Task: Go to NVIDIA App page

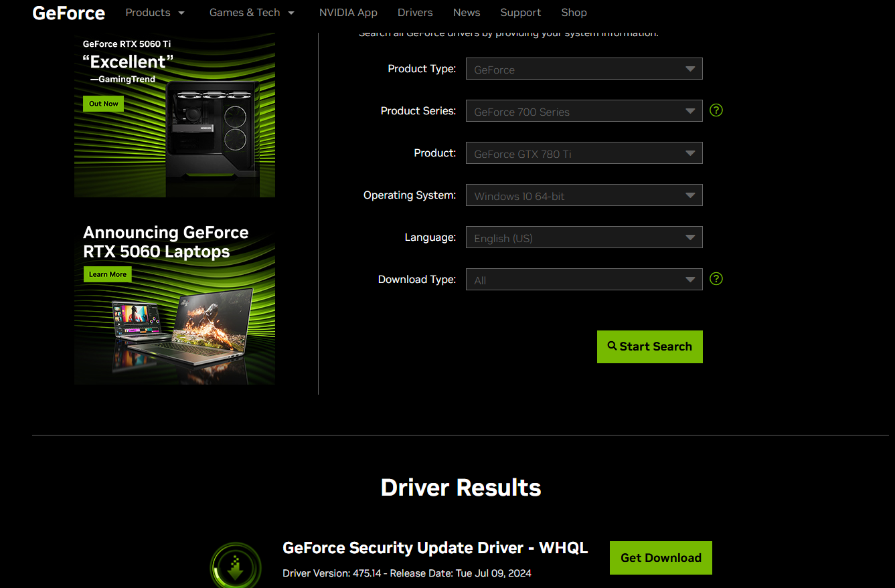Action: pos(348,13)
